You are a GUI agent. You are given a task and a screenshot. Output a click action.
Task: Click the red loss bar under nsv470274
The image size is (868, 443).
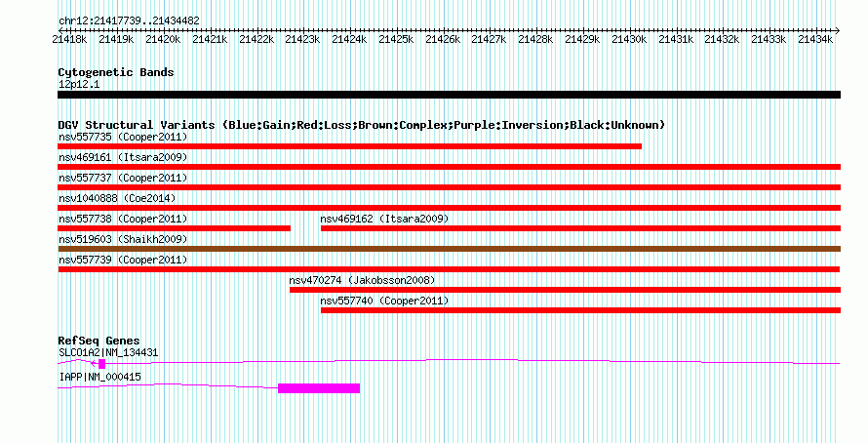click(x=566, y=290)
